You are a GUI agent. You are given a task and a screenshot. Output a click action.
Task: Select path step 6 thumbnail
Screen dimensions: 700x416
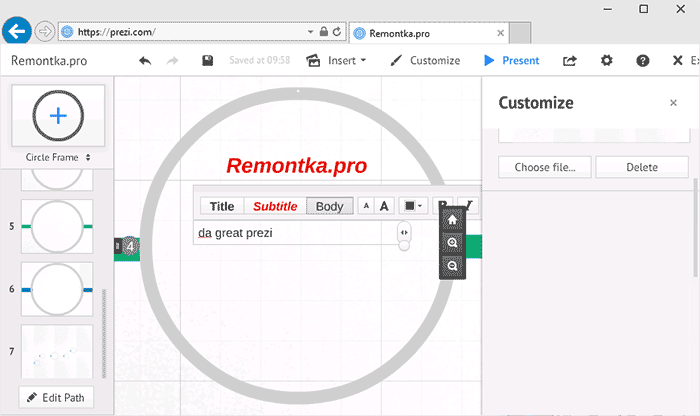(57, 289)
